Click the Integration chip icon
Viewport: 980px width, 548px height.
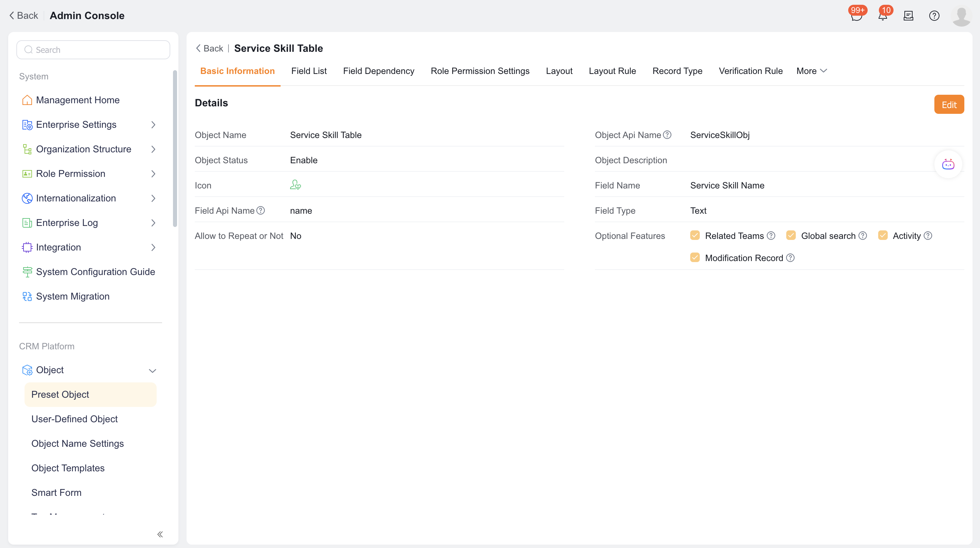tap(27, 247)
